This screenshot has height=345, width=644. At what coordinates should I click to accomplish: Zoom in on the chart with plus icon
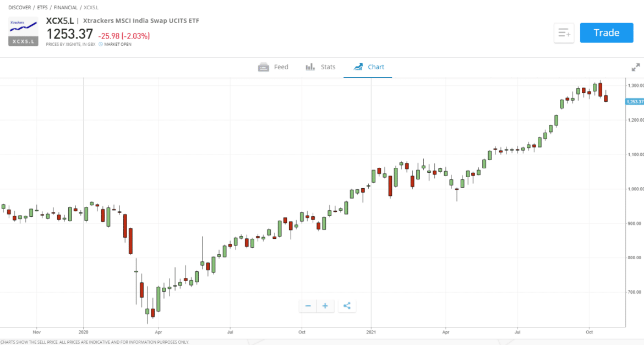click(325, 306)
